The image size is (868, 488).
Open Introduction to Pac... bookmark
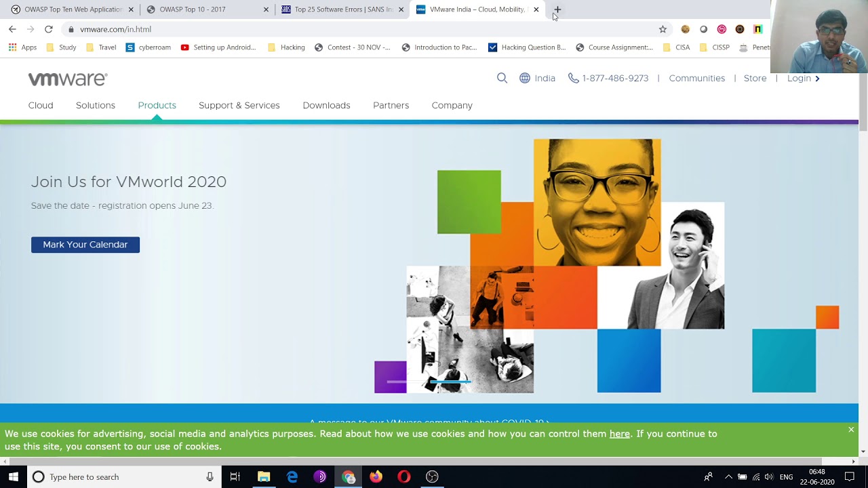(x=439, y=47)
